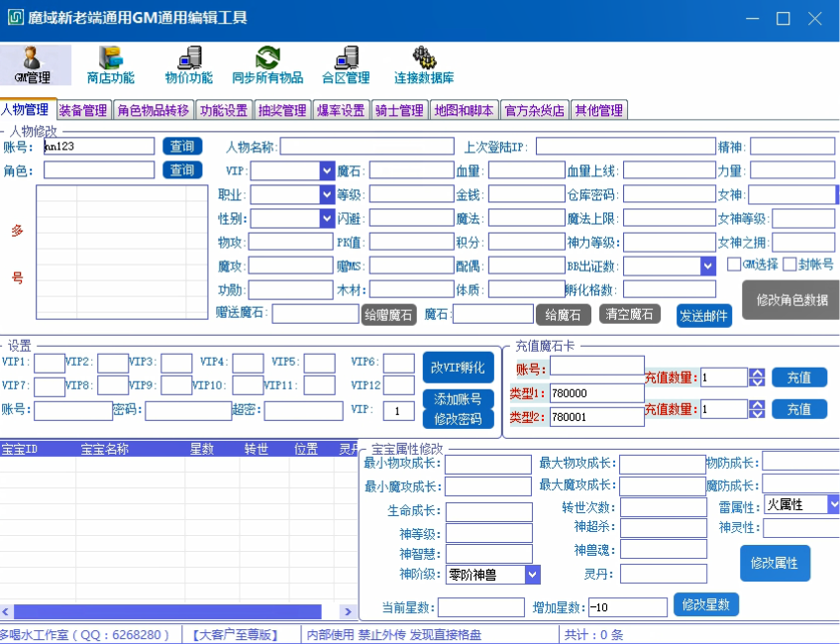Viewport: 840px width, 644px height.
Task: Click the 修改密码 button
Action: pyautogui.click(x=458, y=419)
